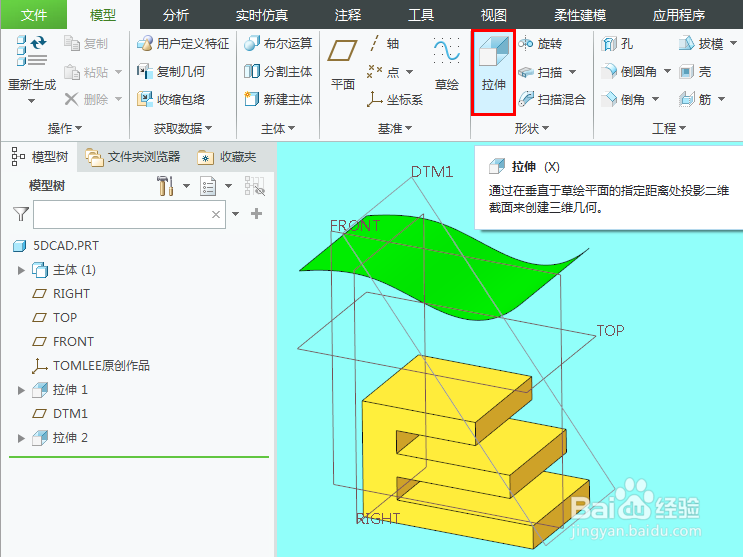Click the 壳 (Shell) tool
The image size is (743, 557).
pyautogui.click(x=695, y=72)
